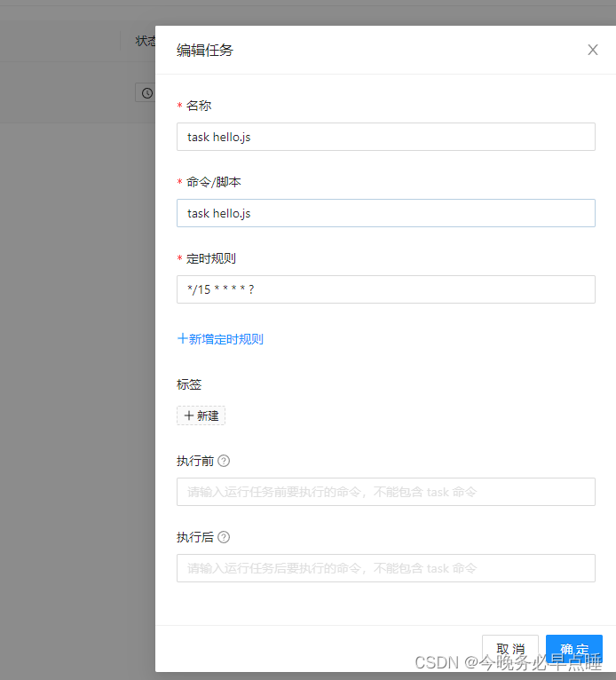Click help icon next to 执行前
The width and height of the screenshot is (616, 680).
224,461
